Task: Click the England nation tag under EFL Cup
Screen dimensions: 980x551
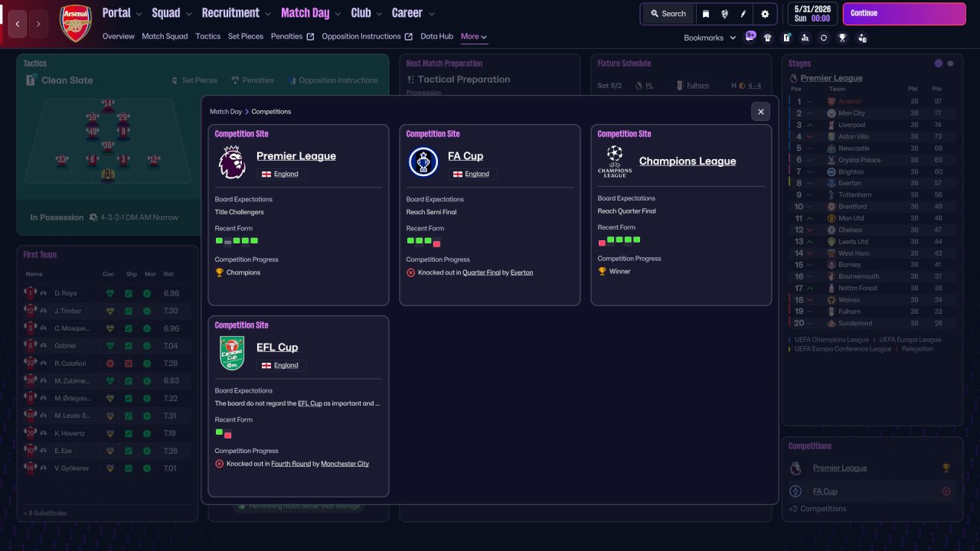Action: click(x=279, y=365)
